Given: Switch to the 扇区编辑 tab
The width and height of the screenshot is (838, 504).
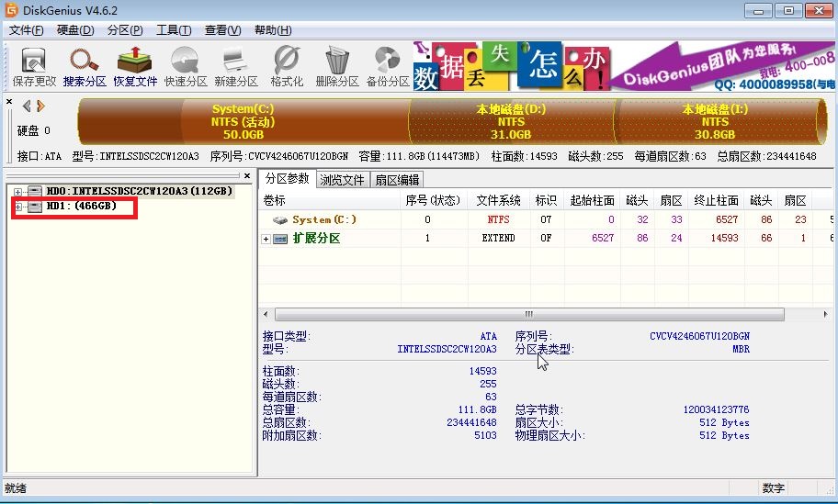Looking at the screenshot, I should click(x=397, y=179).
